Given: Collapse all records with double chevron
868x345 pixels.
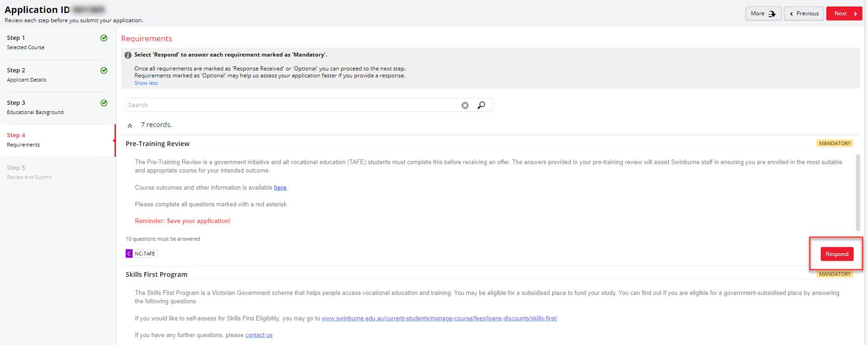Looking at the screenshot, I should pyautogui.click(x=130, y=126).
